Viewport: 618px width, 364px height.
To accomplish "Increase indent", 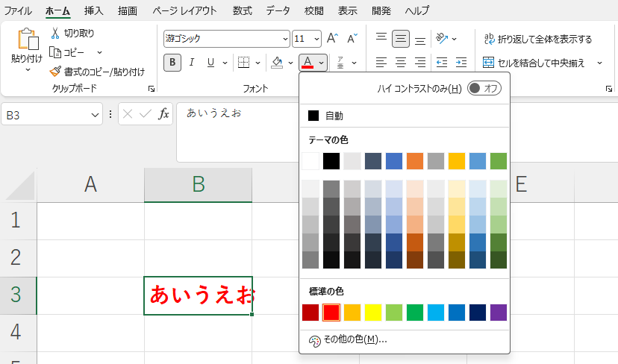I will [461, 62].
